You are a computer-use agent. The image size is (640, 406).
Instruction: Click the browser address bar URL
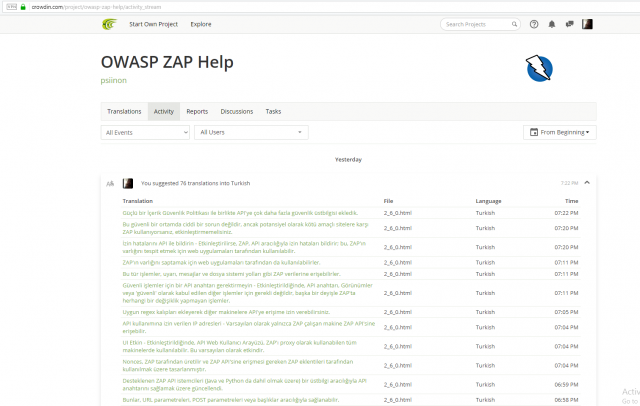(96, 7)
